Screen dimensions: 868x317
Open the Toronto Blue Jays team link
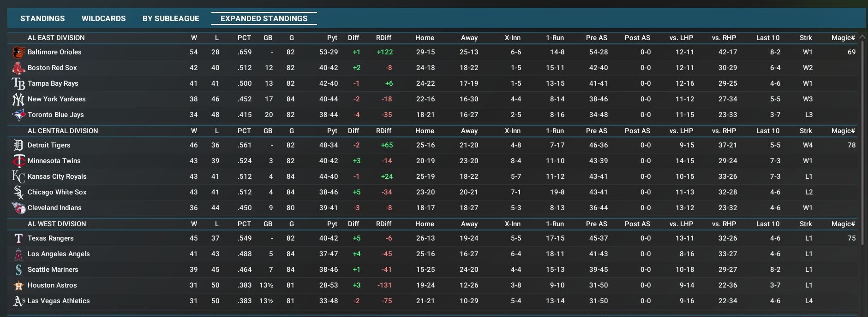(x=56, y=115)
